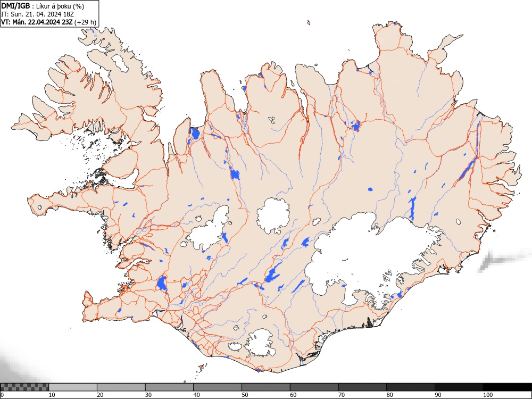Pick the lightest gray 10–20% legend segment

[73, 387]
